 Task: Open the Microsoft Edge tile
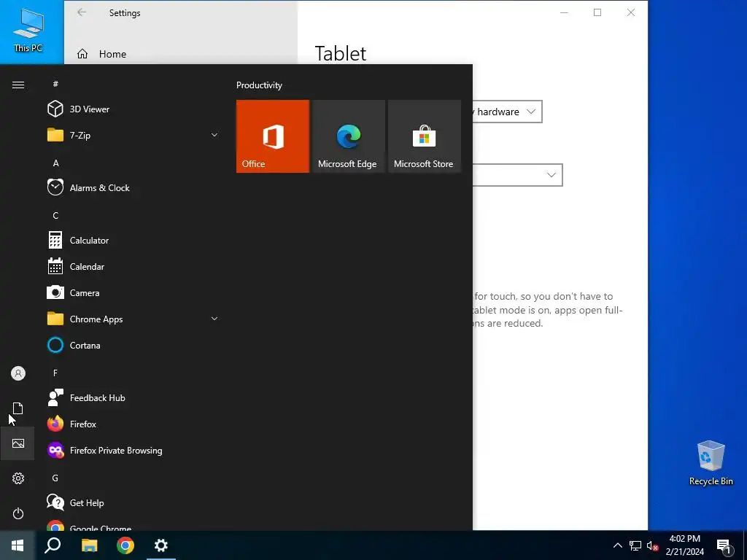348,136
